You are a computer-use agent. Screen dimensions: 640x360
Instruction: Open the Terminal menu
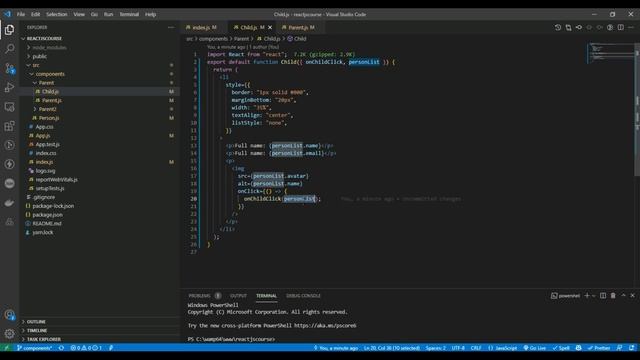(x=129, y=14)
